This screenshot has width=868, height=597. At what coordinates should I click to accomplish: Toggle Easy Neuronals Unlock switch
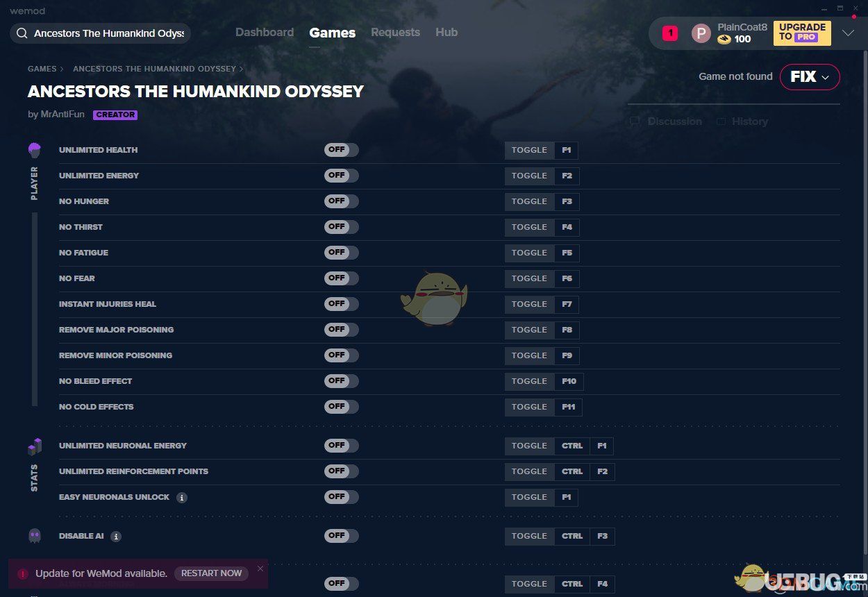341,497
